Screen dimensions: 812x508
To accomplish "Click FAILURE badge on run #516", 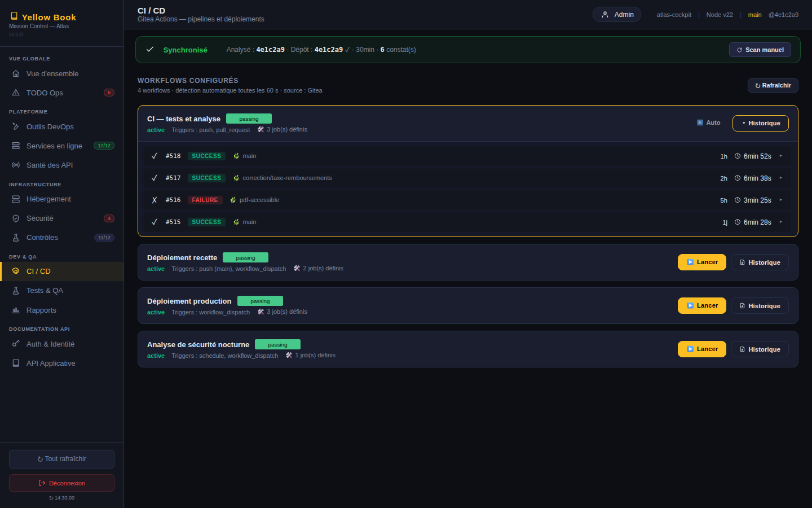I will click(x=205, y=200).
